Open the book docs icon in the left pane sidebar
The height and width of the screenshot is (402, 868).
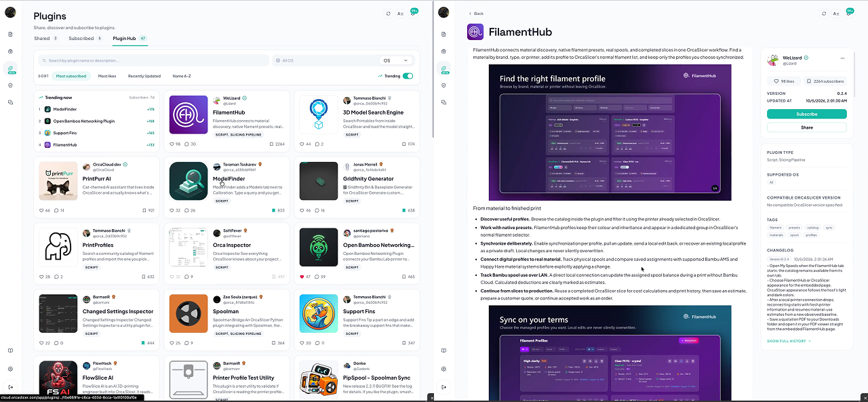click(x=10, y=350)
